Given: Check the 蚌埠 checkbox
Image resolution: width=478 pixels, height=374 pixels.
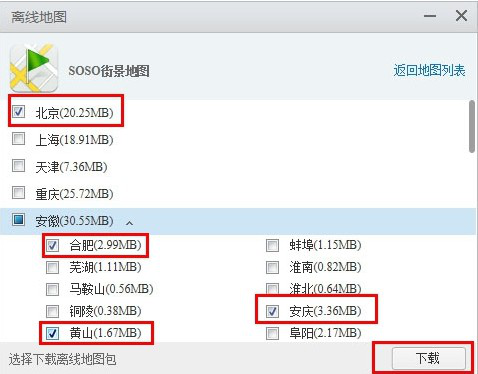Looking at the screenshot, I should coord(272,245).
